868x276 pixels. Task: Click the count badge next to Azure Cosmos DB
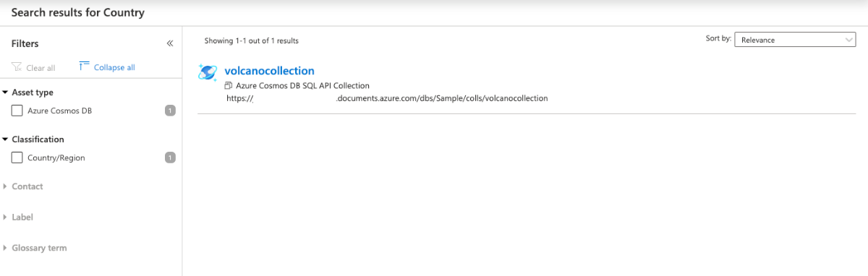click(x=170, y=111)
